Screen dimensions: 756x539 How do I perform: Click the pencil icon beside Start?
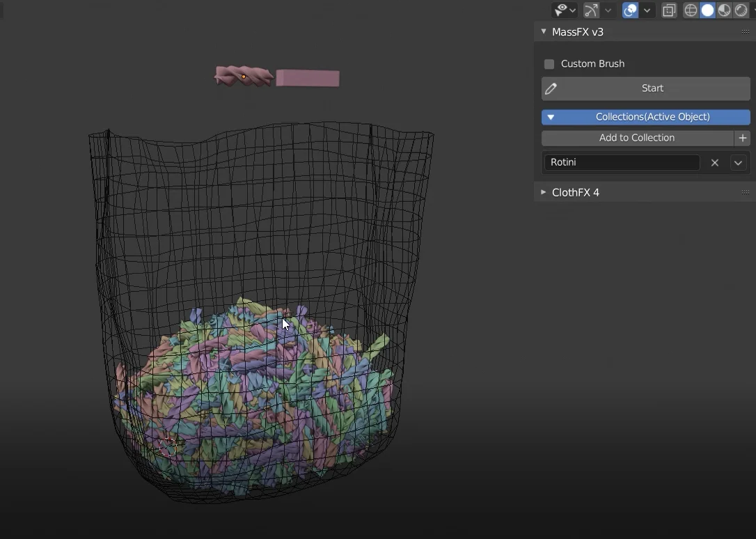tap(551, 88)
